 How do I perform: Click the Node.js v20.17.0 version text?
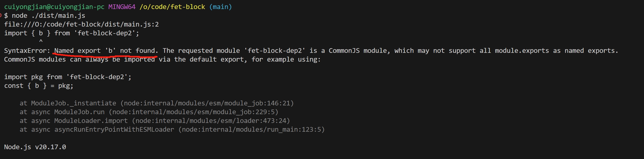[x=35, y=147]
